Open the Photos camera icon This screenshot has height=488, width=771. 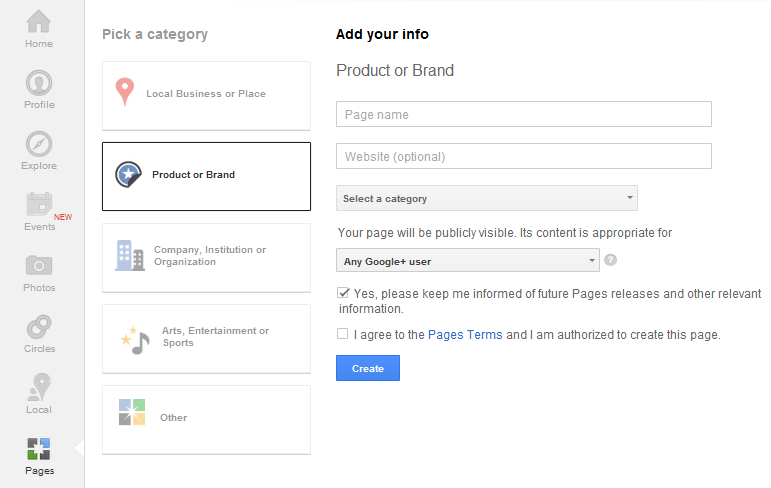pyautogui.click(x=39, y=266)
